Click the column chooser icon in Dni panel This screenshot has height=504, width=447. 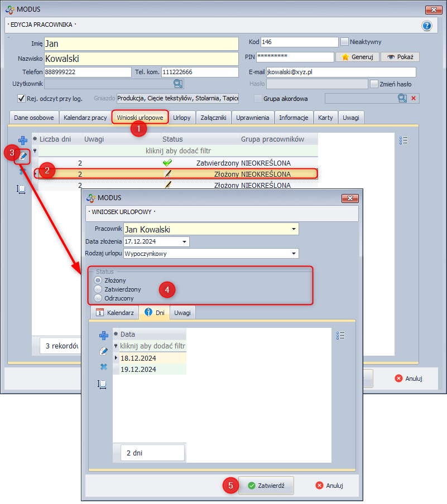point(341,335)
